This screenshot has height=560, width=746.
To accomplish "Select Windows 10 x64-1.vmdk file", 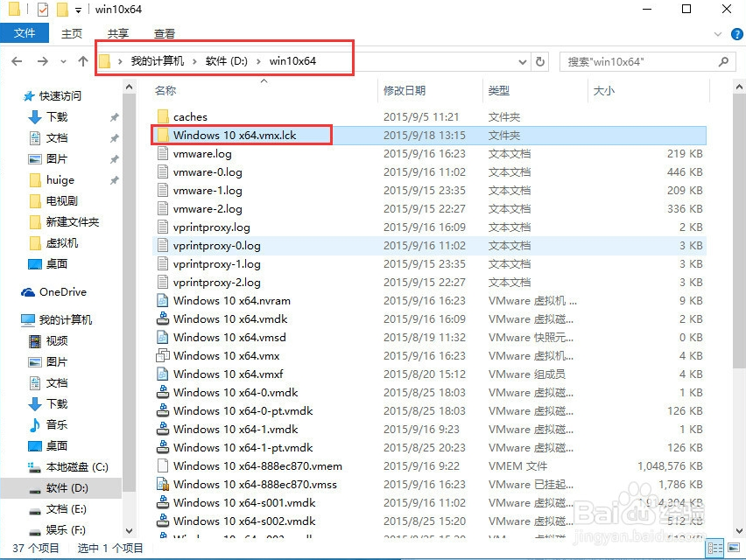I will (x=236, y=430).
